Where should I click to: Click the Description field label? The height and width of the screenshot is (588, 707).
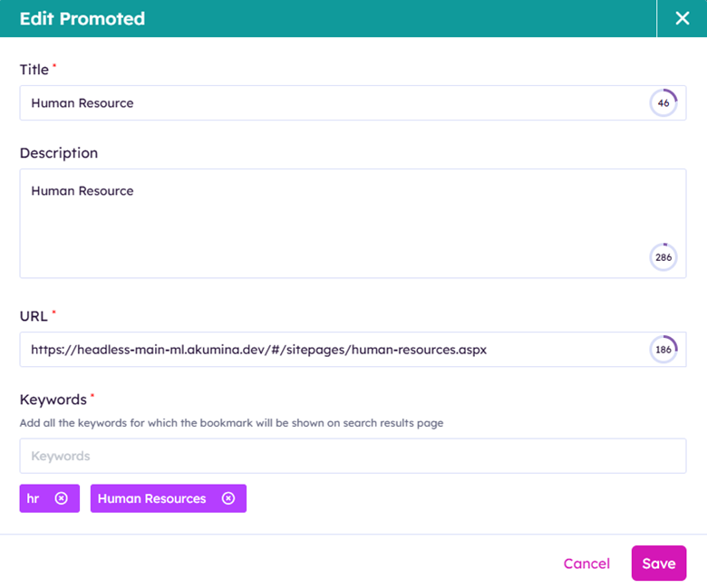(59, 153)
